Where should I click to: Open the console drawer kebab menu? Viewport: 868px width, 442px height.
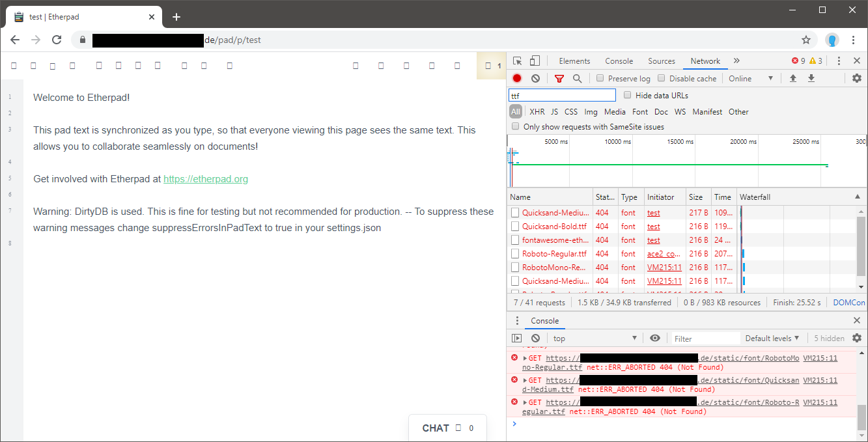pos(517,320)
